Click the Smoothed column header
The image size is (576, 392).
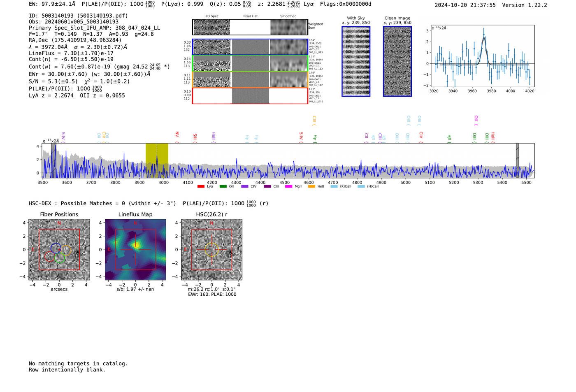[288, 16]
